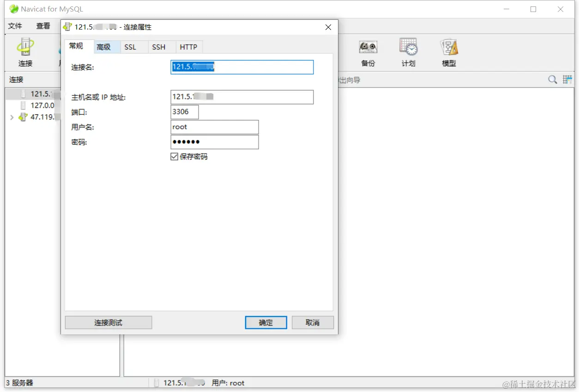This screenshot has width=579, height=392.
Task: Click the Navicat app logo in title bar
Action: [x=14, y=9]
